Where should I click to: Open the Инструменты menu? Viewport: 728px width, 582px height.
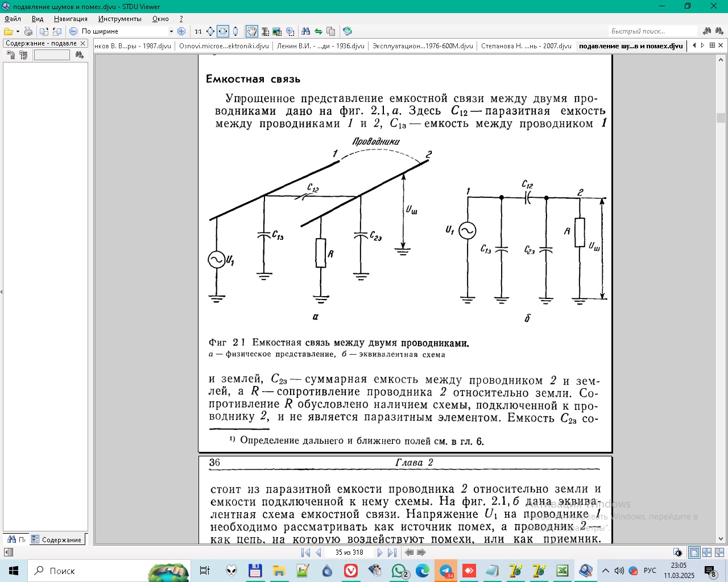click(119, 19)
